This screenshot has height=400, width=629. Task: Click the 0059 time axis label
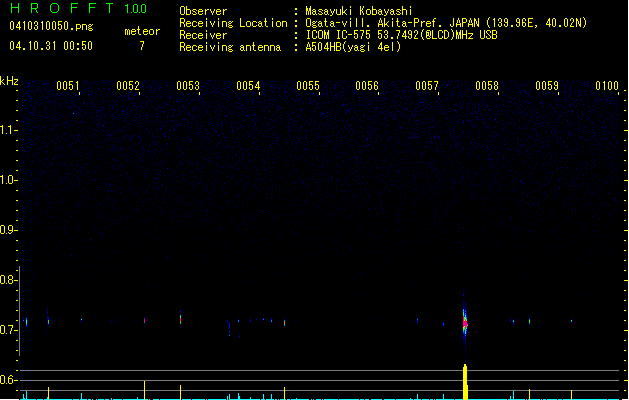pyautogui.click(x=547, y=86)
